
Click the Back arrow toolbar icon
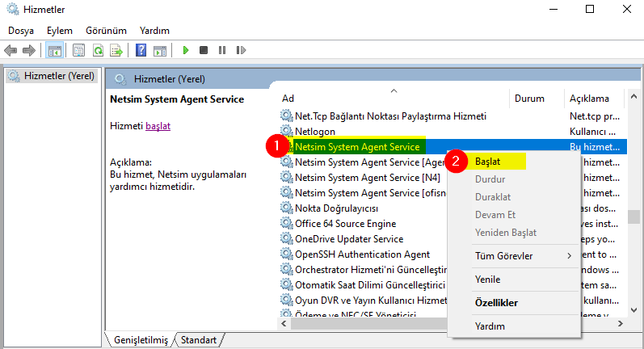click(x=11, y=51)
